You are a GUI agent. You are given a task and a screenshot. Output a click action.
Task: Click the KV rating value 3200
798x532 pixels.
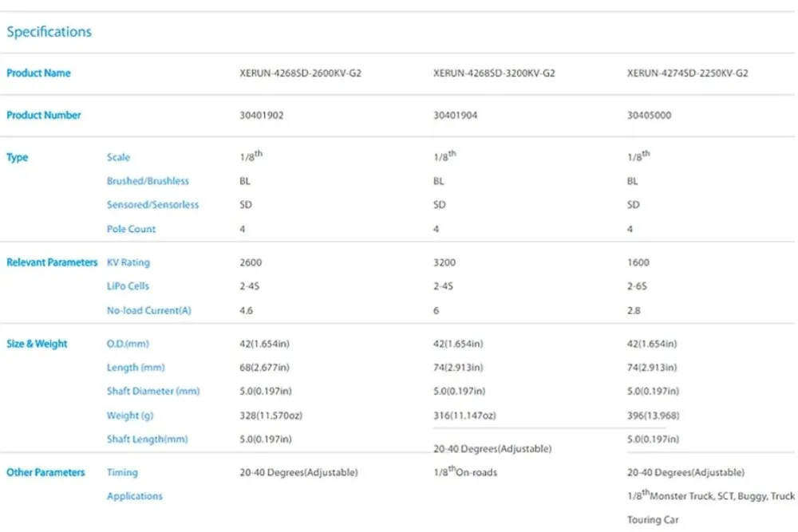(444, 262)
